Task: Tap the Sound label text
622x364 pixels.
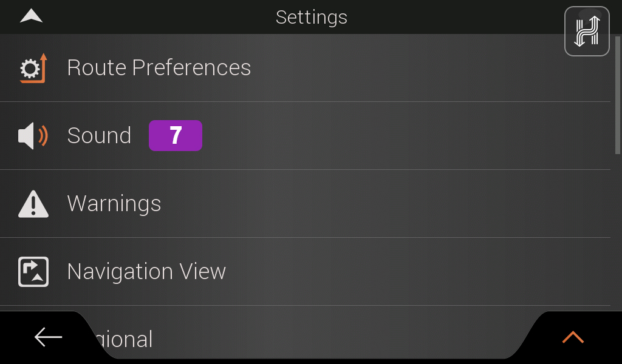Action: click(99, 136)
